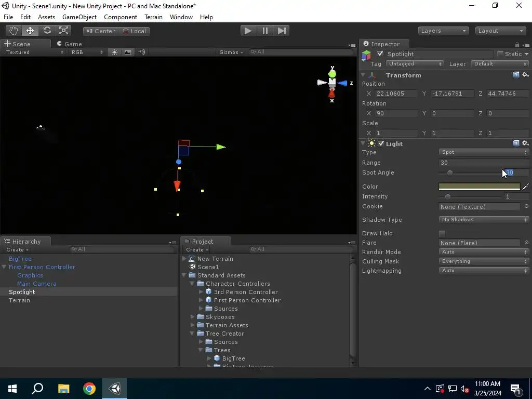Toggle Local coordinate button
The height and width of the screenshot is (399, 532).
tap(134, 31)
